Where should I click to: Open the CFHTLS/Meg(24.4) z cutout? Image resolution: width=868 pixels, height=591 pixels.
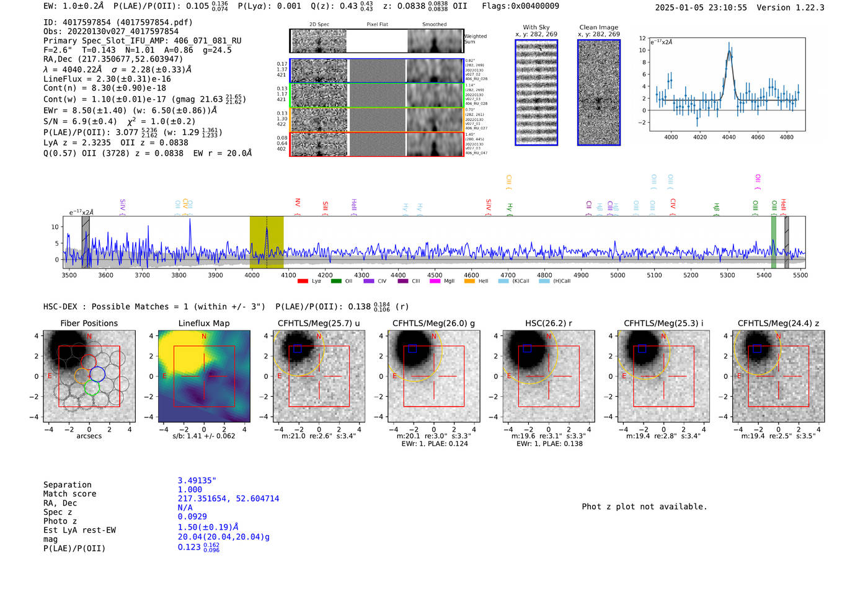tap(778, 376)
